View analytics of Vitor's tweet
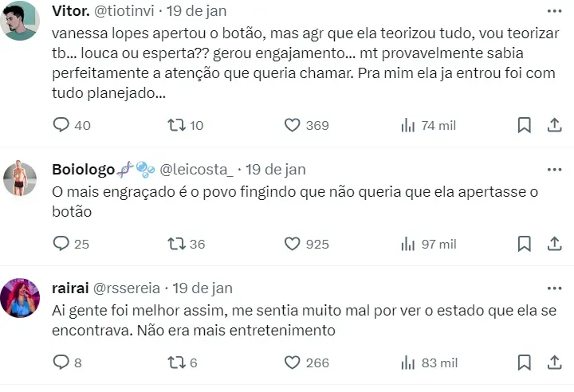Viewport: 574px width, 392px height. point(408,125)
